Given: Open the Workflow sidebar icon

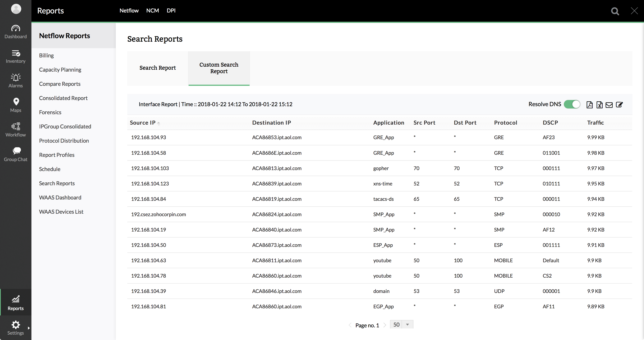Looking at the screenshot, I should pyautogui.click(x=16, y=129).
